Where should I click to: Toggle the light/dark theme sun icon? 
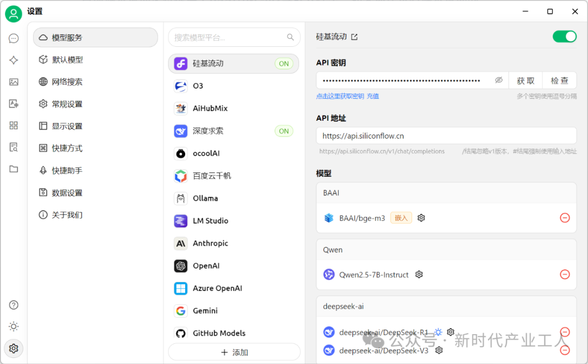[x=14, y=326]
